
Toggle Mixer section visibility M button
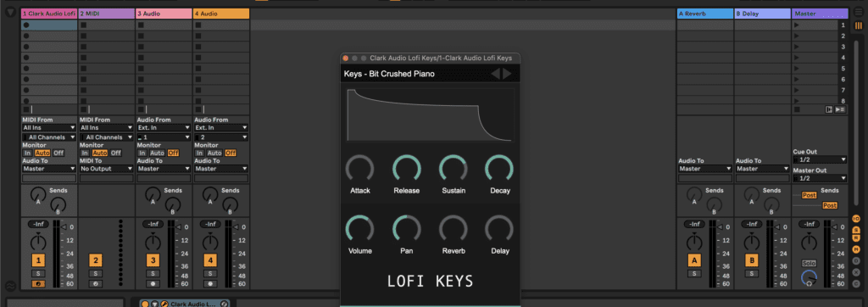pyautogui.click(x=856, y=249)
